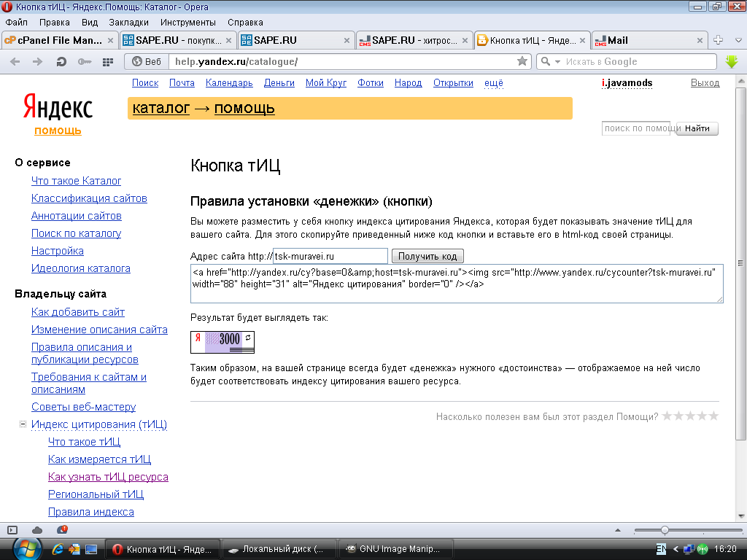
Task: Click the browser Back arrow
Action: tap(15, 62)
